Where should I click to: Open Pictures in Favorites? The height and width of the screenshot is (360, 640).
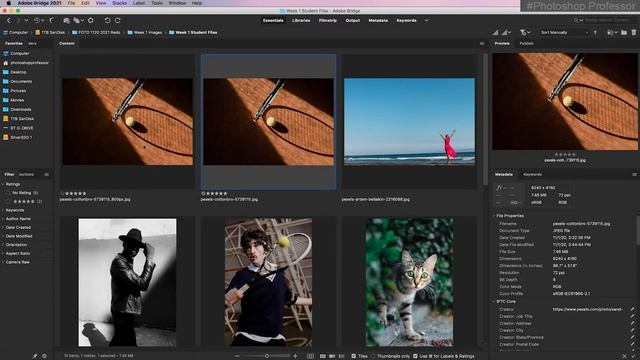pos(18,91)
